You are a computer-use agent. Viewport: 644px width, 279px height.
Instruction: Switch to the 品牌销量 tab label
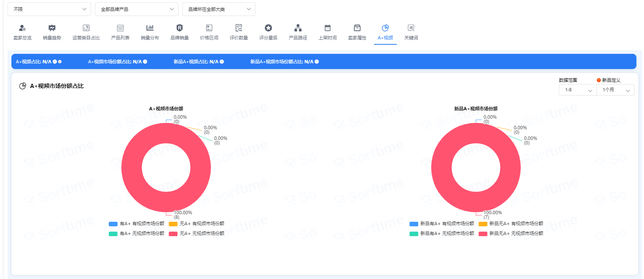pos(180,38)
